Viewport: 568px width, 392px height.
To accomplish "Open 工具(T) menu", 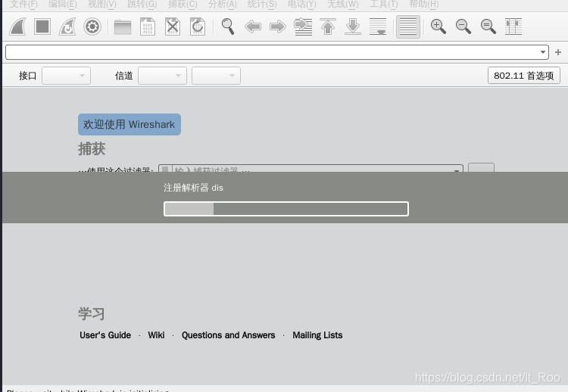I will (x=384, y=4).
